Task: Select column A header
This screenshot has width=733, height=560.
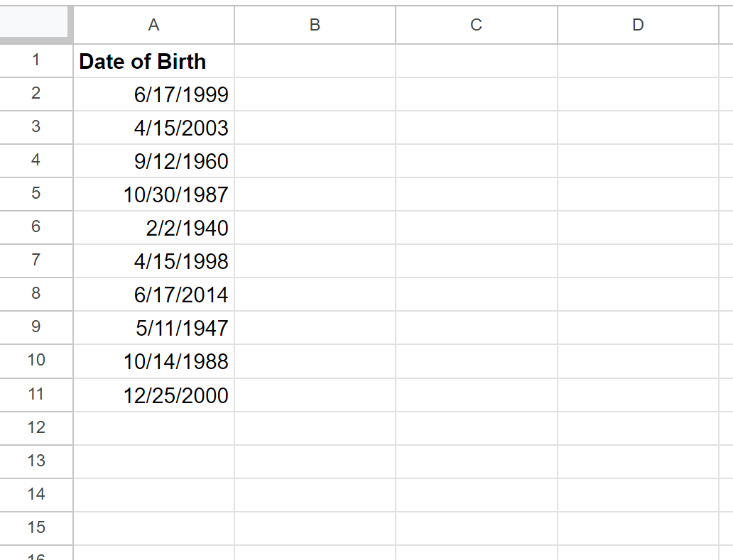Action: coord(154,25)
